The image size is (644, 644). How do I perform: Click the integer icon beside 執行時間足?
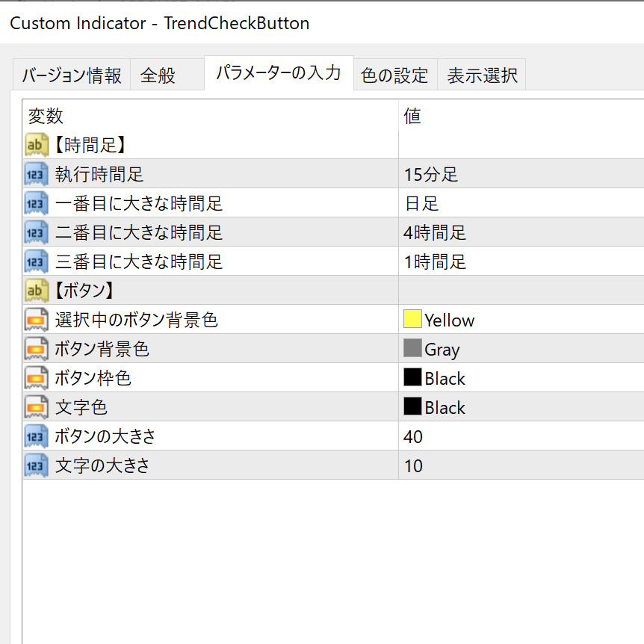tap(37, 174)
